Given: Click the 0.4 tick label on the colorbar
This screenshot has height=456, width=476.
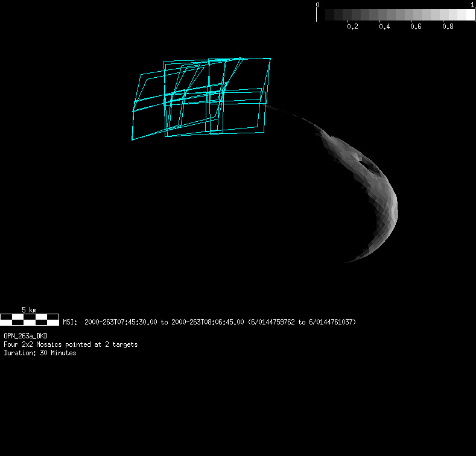Looking at the screenshot, I should tap(384, 27).
